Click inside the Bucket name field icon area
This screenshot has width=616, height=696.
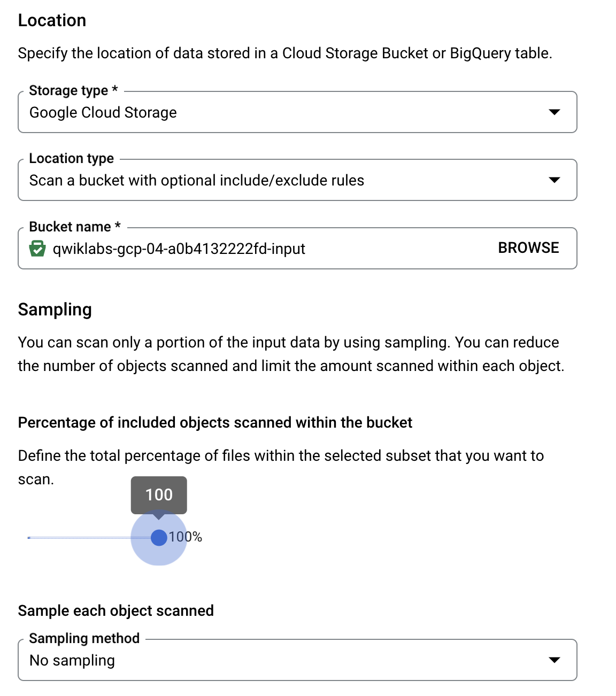(36, 249)
